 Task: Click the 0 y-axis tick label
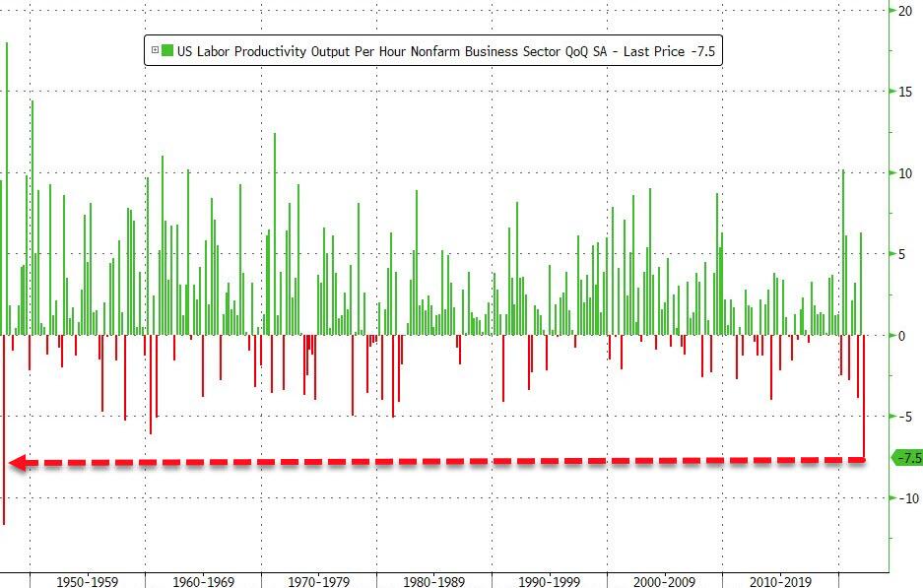(901, 336)
